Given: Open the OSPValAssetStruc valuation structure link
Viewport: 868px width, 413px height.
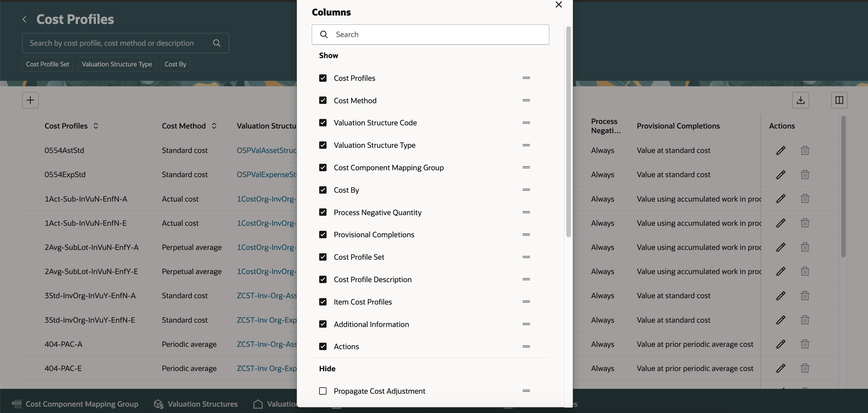Looking at the screenshot, I should (x=266, y=150).
